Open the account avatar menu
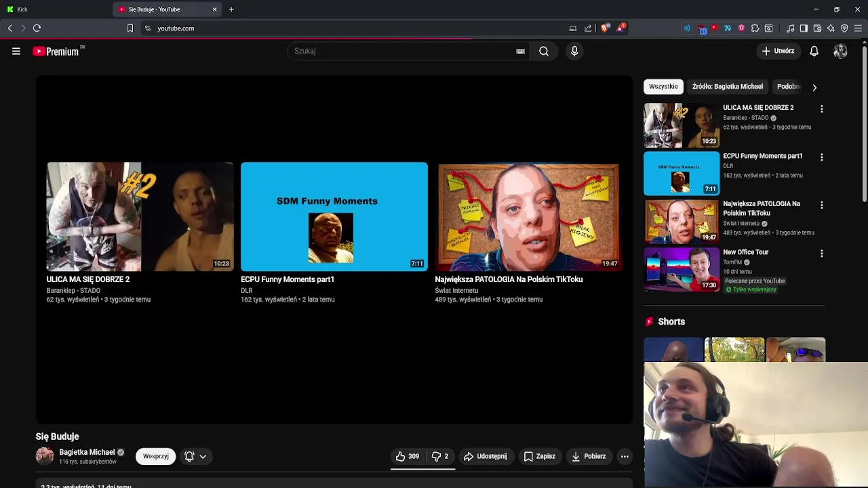Viewport: 868px width, 488px height. [x=840, y=51]
